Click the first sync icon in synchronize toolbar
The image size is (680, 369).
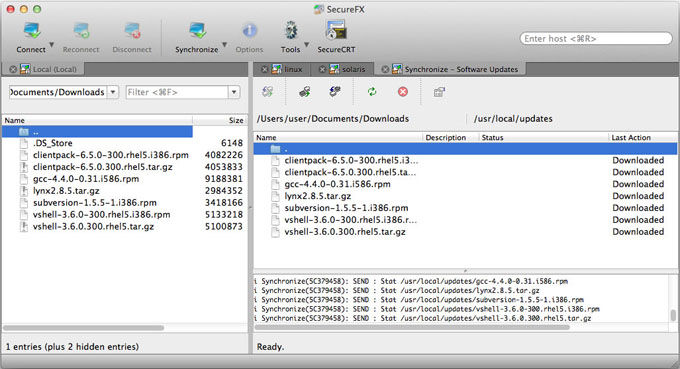click(x=268, y=91)
